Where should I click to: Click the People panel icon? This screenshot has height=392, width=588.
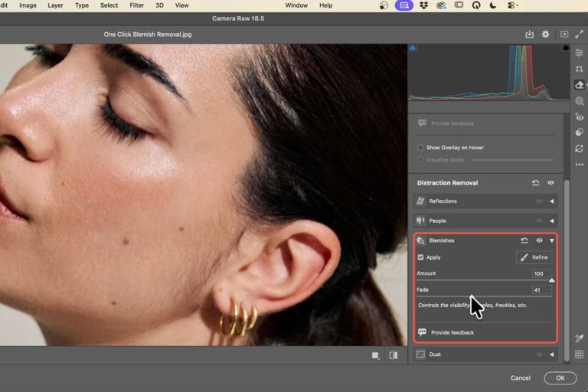tap(420, 220)
